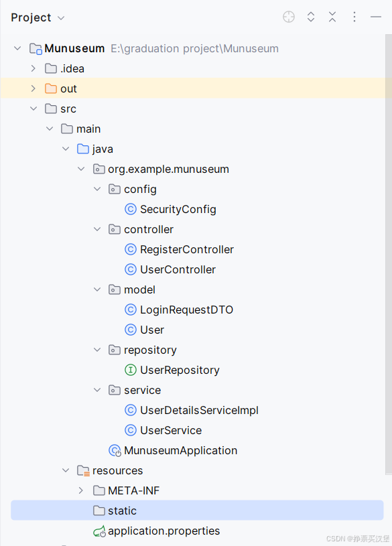Open the Project panel options kebab menu
Screen dimensions: 392x546
(x=354, y=17)
